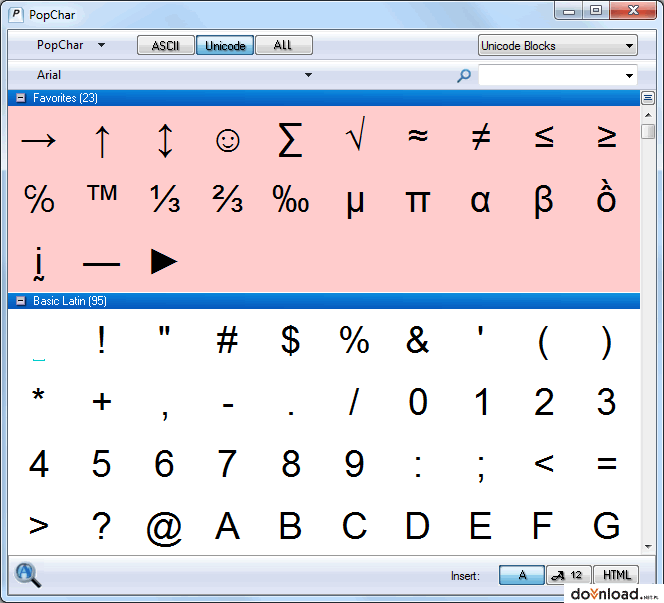Image resolution: width=664 pixels, height=603 pixels.
Task: Switch to ASCII character view
Action: 166,45
